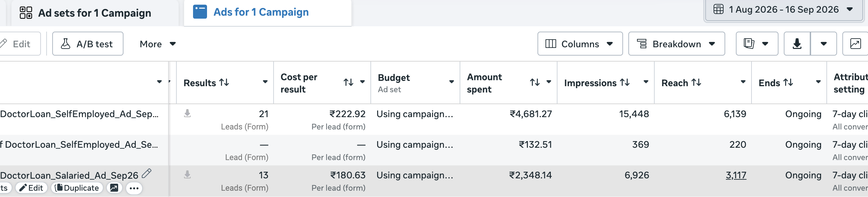Open Results column options caret
Image resolution: width=868 pixels, height=197 pixels.
tap(265, 82)
